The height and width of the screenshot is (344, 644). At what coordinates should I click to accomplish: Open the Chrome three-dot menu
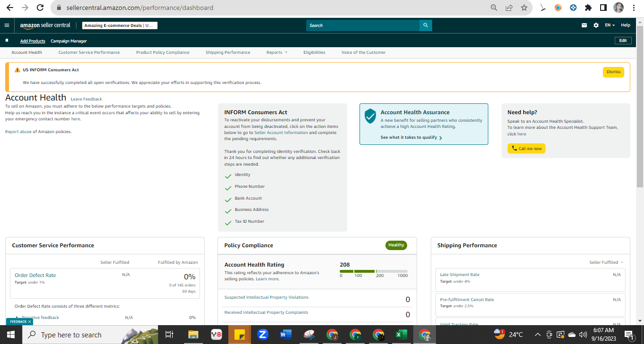pos(634,8)
